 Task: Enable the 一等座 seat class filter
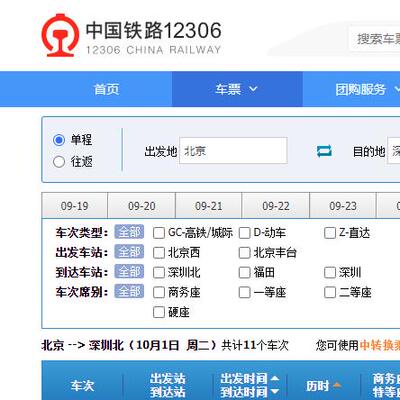pos(244,293)
